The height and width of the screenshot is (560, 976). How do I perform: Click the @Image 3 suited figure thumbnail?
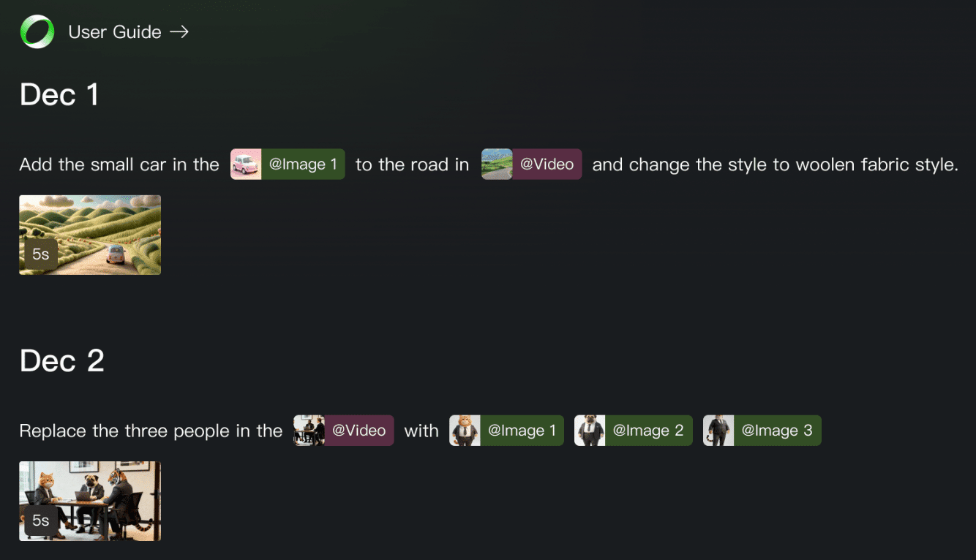tap(718, 431)
